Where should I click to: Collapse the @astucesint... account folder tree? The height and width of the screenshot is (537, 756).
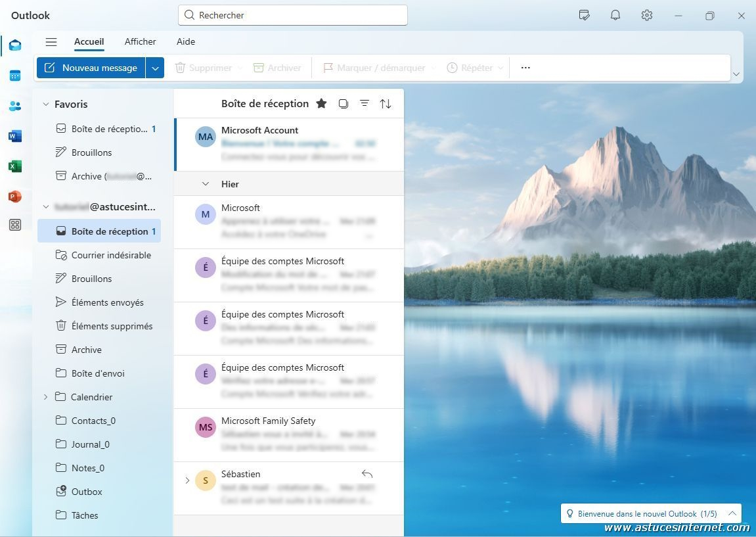[x=46, y=207]
